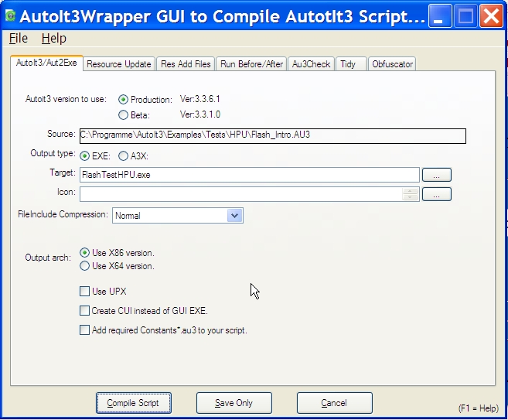Choose A3X output type
The width and height of the screenshot is (508, 420).
124,155
